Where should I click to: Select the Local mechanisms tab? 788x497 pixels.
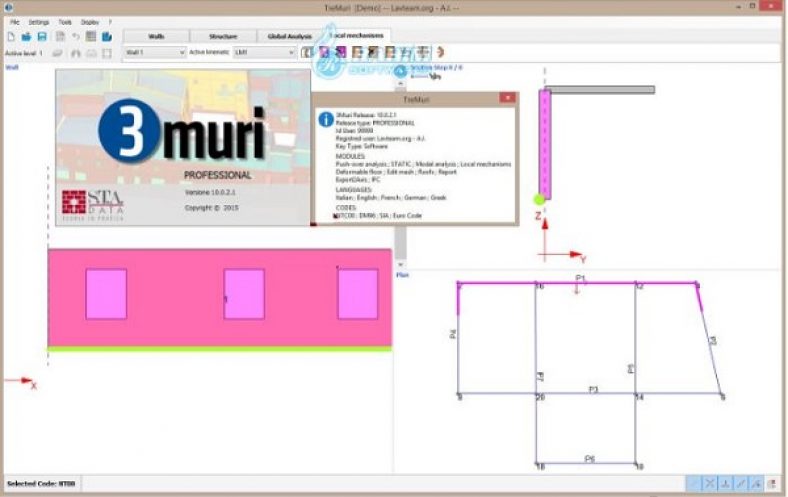pyautogui.click(x=357, y=36)
